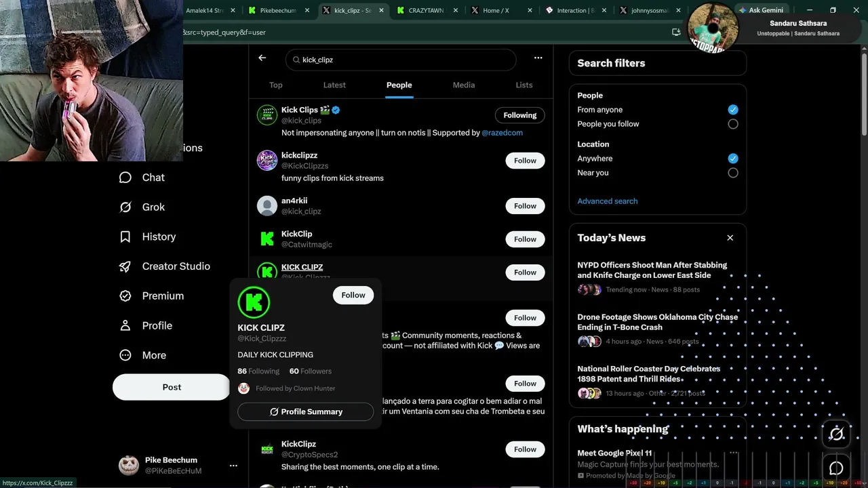The height and width of the screenshot is (488, 868).
Task: Select the Near you location option
Action: click(732, 173)
